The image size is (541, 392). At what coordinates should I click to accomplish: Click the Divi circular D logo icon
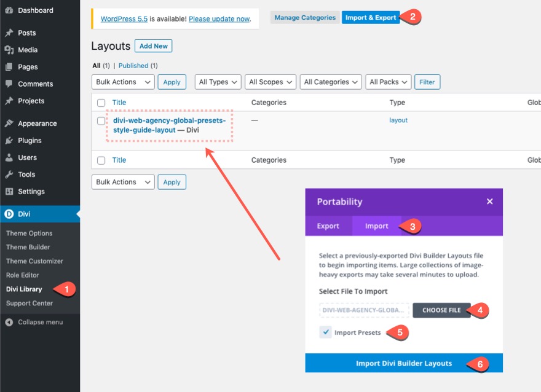[9, 214]
